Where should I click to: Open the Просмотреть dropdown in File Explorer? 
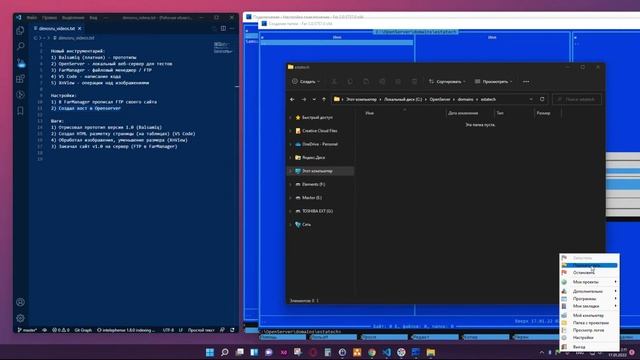coord(493,82)
